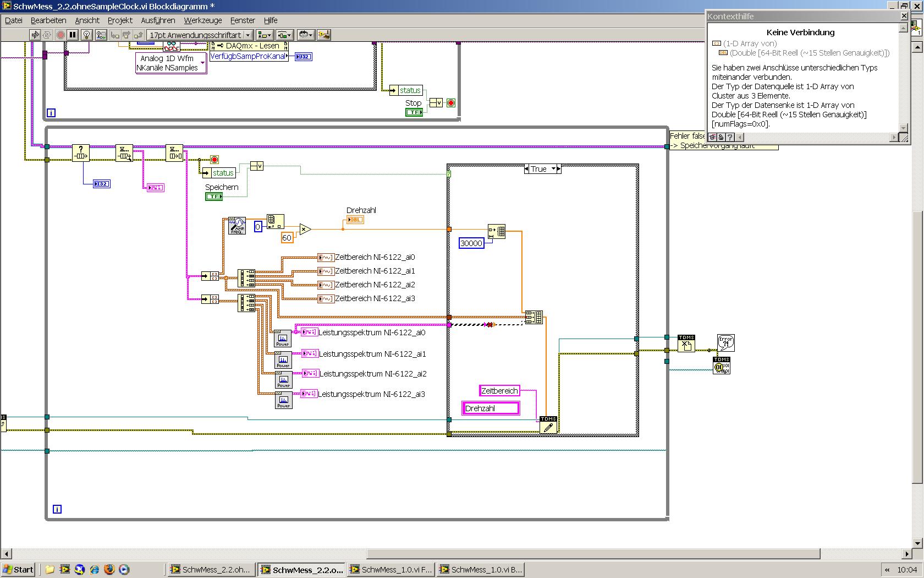Image resolution: width=924 pixels, height=578 pixels.
Task: Launch Firefox from quick launch bar
Action: (109, 569)
